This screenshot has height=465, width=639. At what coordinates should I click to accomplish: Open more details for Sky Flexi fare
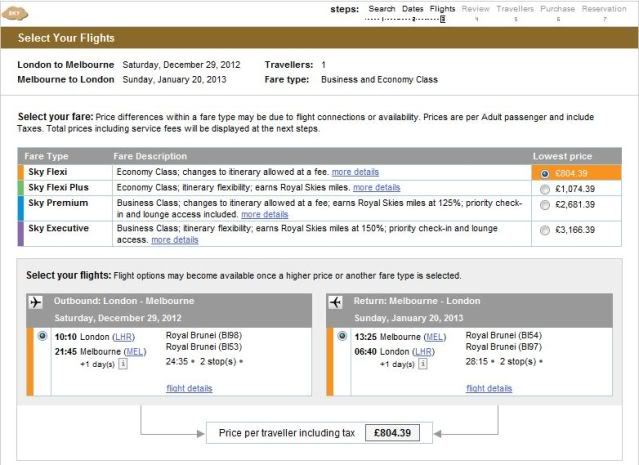pos(355,172)
